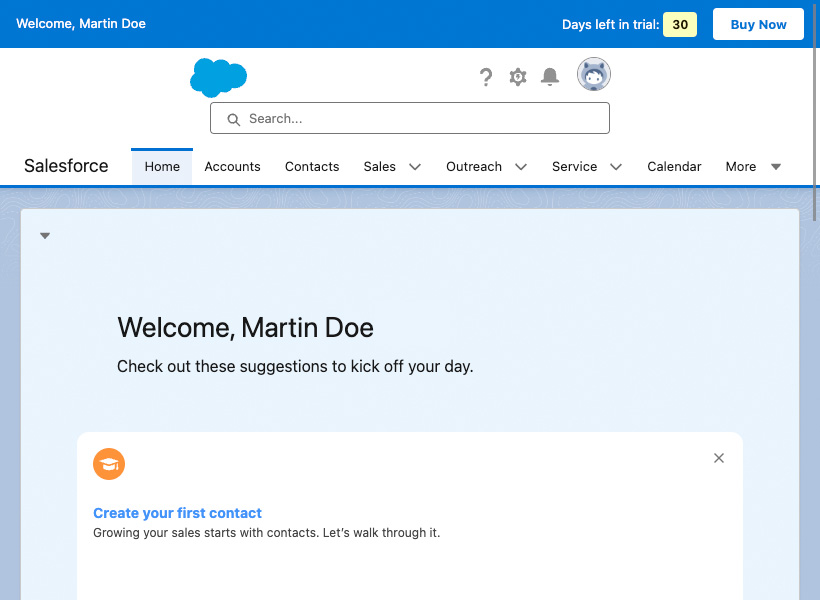Open the More navigation menu
Screen dimensions: 820x600
tap(753, 166)
